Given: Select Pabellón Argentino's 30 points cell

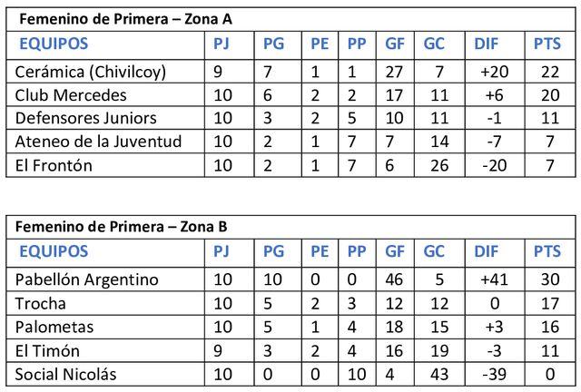Looking at the screenshot, I should (547, 279).
